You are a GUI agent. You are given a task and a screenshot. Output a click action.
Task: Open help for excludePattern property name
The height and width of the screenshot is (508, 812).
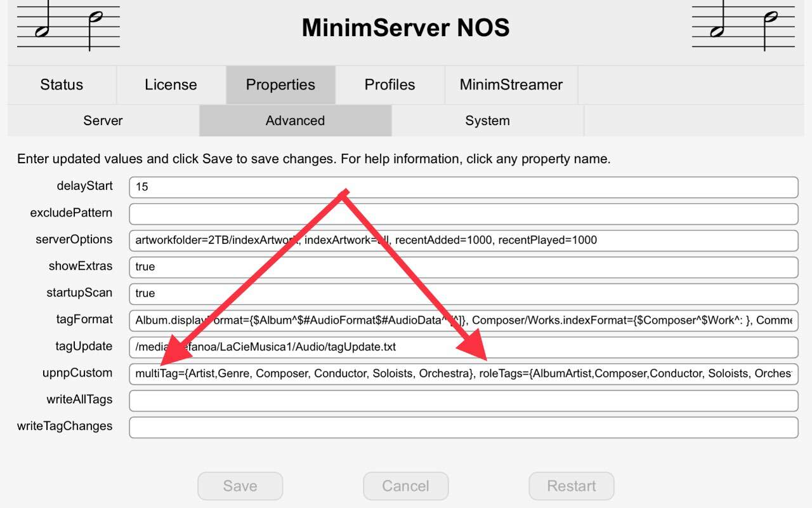(x=71, y=213)
